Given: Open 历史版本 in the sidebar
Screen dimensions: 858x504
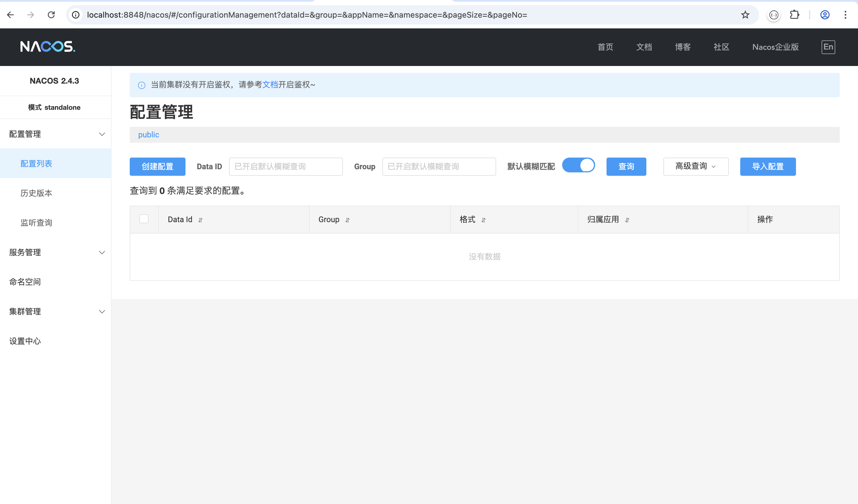Looking at the screenshot, I should [x=36, y=193].
